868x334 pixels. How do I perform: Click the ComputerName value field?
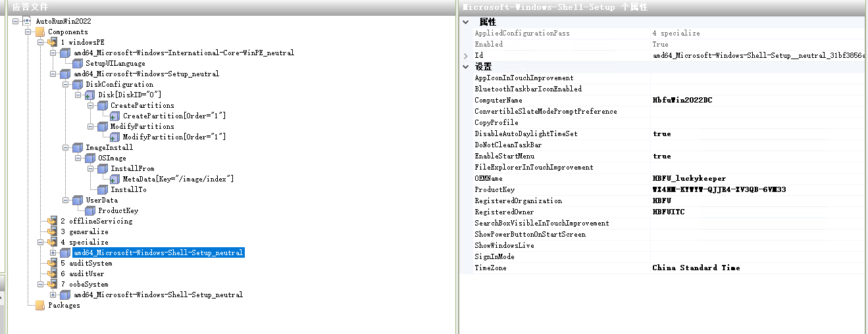click(x=757, y=101)
